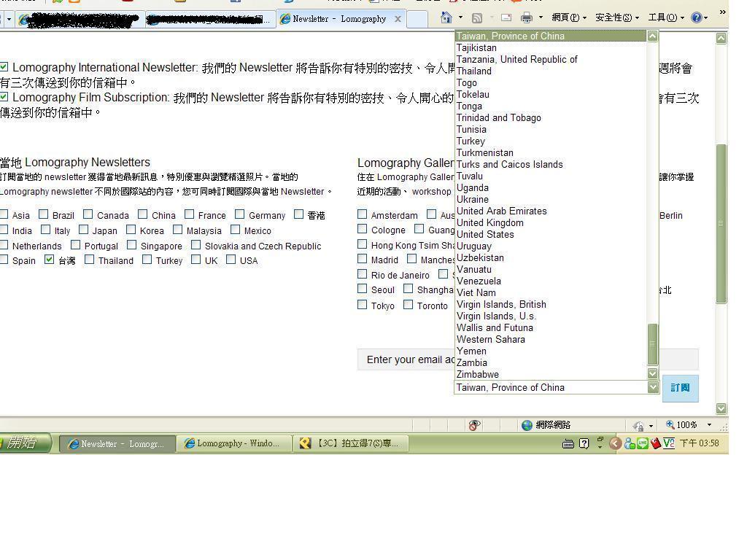Click the 訂閱 subscribe button

pyautogui.click(x=681, y=388)
